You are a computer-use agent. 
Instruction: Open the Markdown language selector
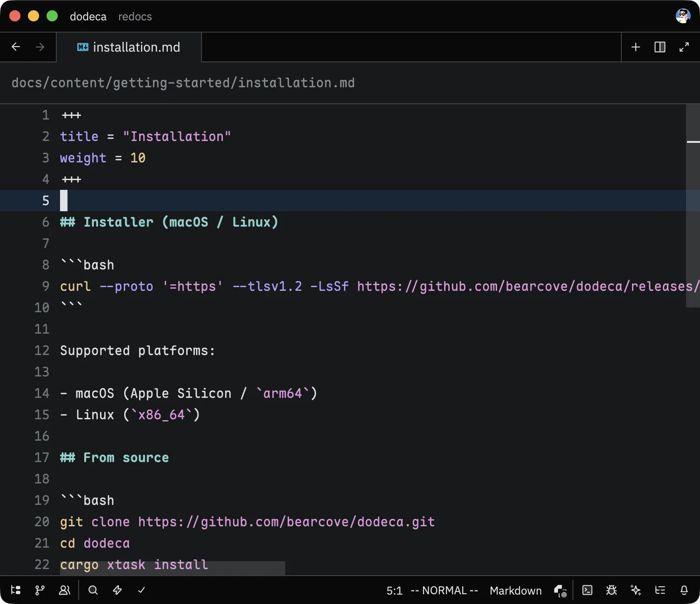515,590
